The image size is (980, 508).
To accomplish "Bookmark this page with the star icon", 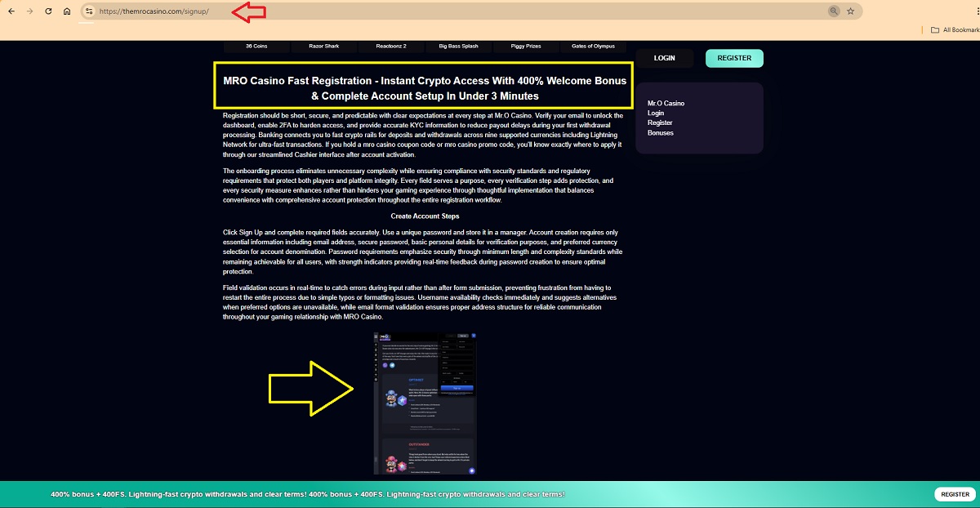I will point(851,11).
